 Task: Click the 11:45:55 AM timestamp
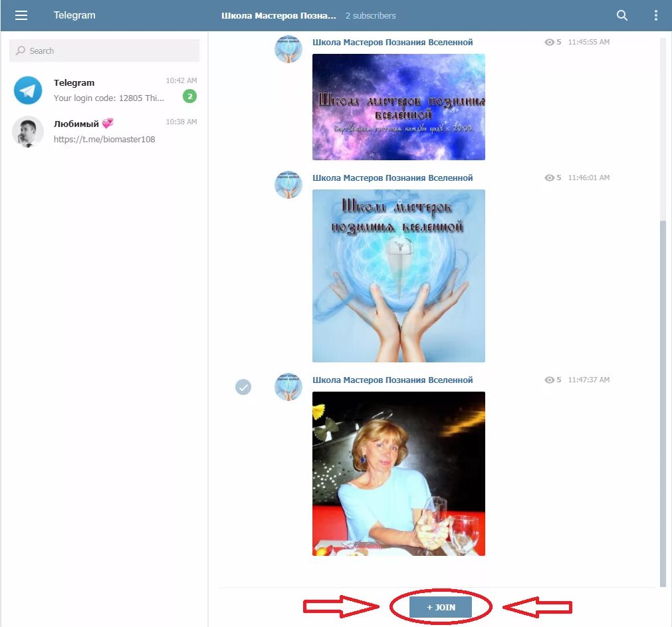point(589,42)
